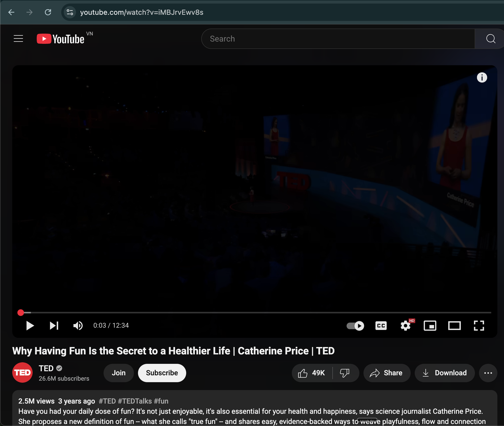Open video settings gear menu
This screenshot has width=504, height=426.
(x=406, y=326)
